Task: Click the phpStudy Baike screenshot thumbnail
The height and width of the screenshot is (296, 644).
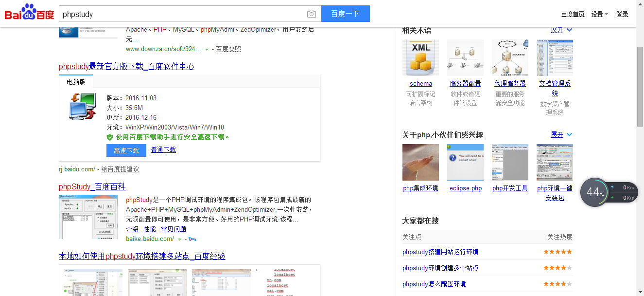Action: [88, 217]
